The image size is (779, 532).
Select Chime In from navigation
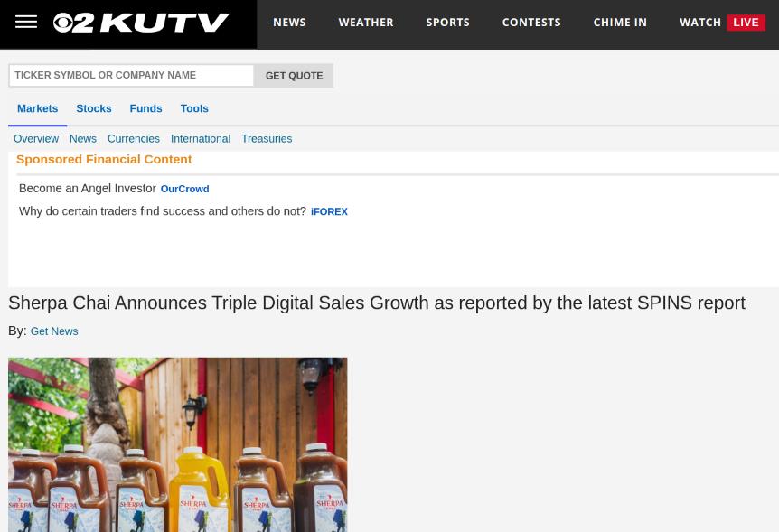[x=620, y=23]
